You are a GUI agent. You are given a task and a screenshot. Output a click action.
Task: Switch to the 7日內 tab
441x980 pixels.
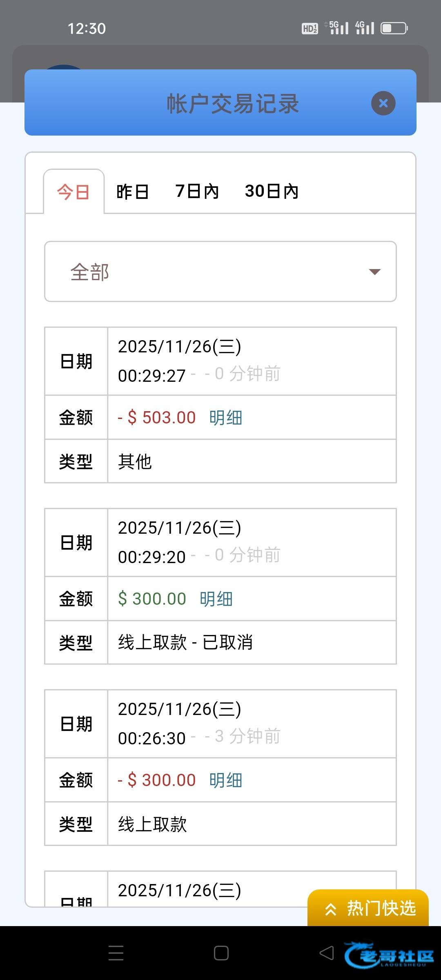point(197,191)
